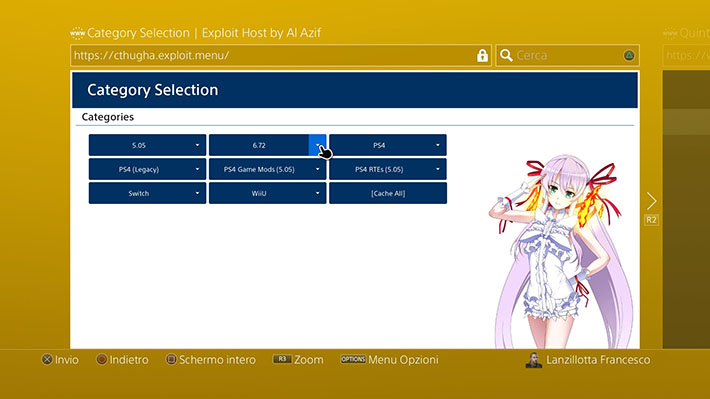Click the OPTIONS icon for Menu Opzioni
710x399 pixels.
tap(353, 359)
